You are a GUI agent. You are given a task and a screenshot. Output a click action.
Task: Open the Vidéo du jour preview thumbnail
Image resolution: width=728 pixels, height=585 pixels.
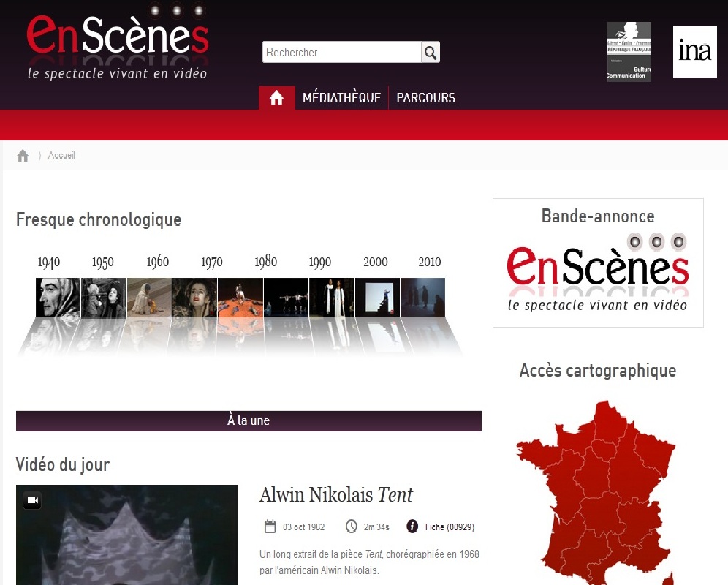(x=126, y=535)
